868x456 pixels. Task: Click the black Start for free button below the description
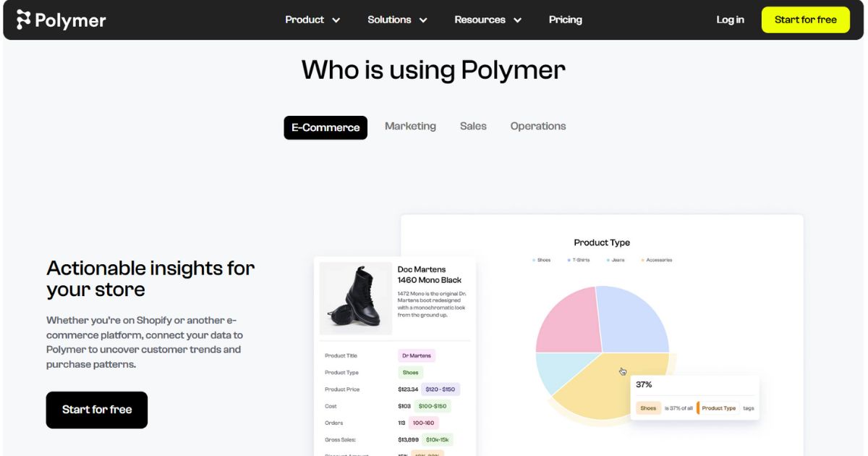(96, 410)
